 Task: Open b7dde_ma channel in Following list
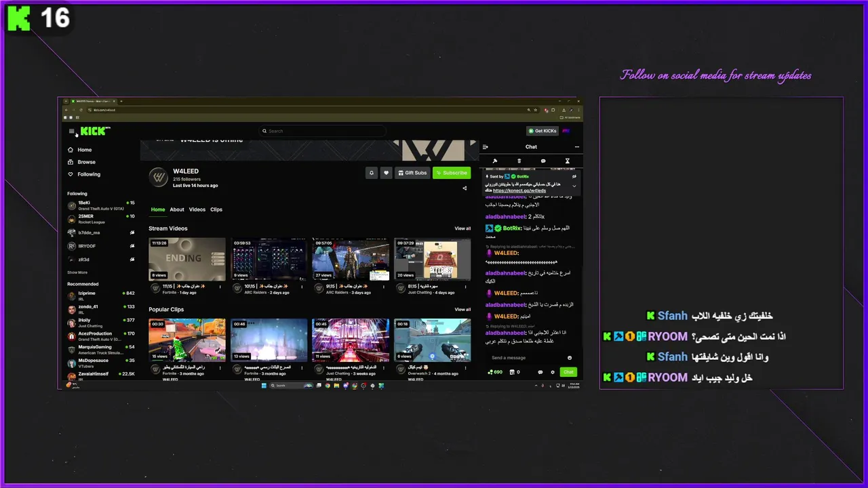(x=100, y=232)
